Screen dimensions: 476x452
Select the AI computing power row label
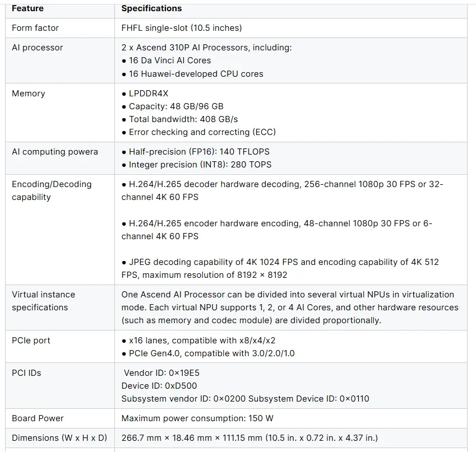point(55,152)
